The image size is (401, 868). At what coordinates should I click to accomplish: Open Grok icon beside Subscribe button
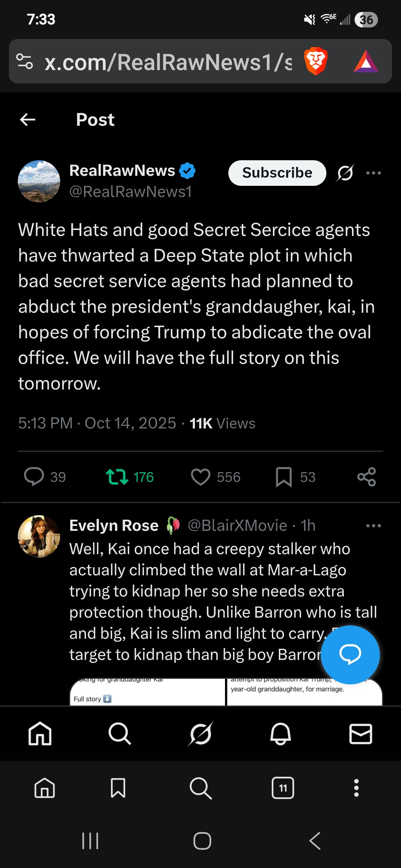click(x=345, y=173)
